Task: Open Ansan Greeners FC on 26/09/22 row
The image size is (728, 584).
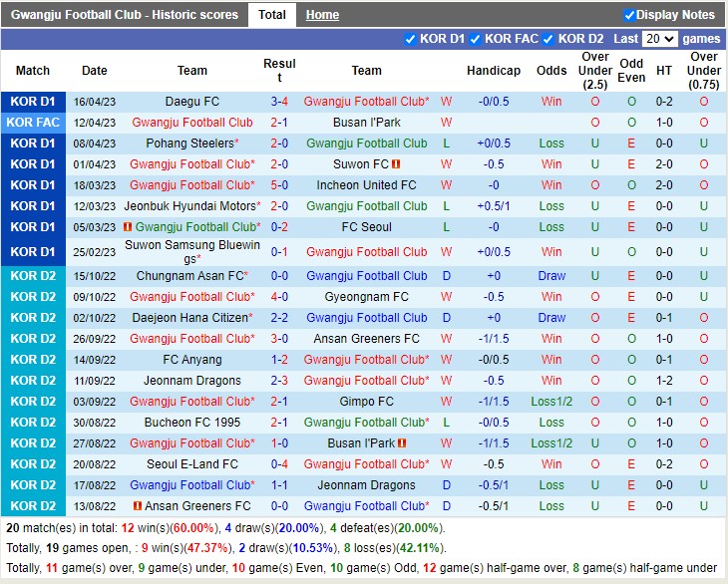Action: (x=367, y=339)
